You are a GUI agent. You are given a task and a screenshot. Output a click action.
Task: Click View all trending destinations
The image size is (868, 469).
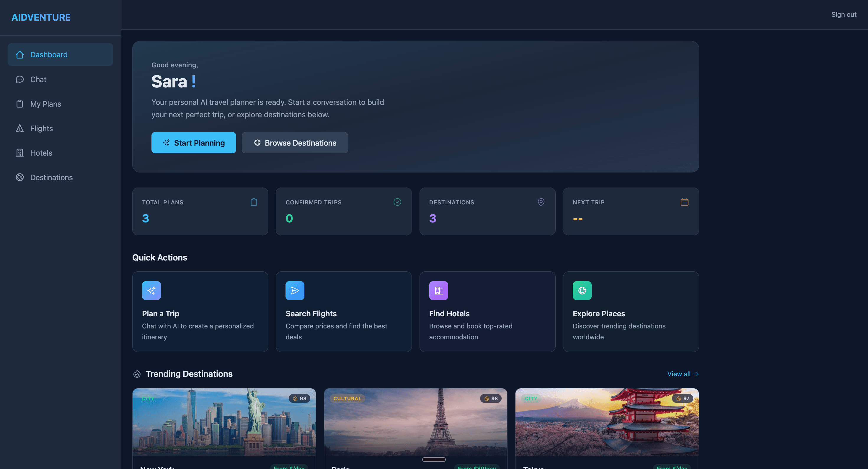pos(683,374)
